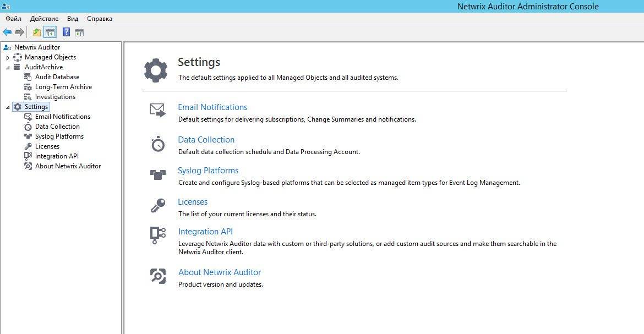Select Investigations in the tree
644x334 pixels.
(55, 96)
